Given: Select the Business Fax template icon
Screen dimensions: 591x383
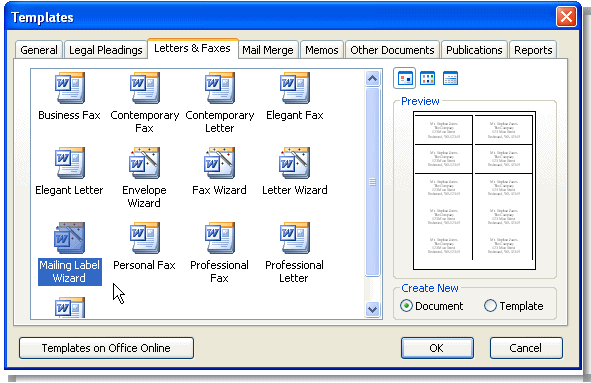Looking at the screenshot, I should tap(70, 87).
